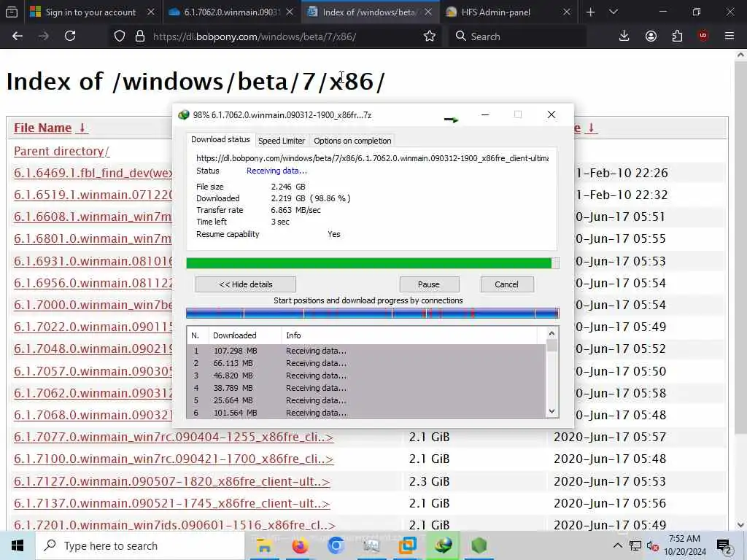The height and width of the screenshot is (560, 747).
Task: Select connection 3 row with 46.820 MB
Action: [366, 376]
